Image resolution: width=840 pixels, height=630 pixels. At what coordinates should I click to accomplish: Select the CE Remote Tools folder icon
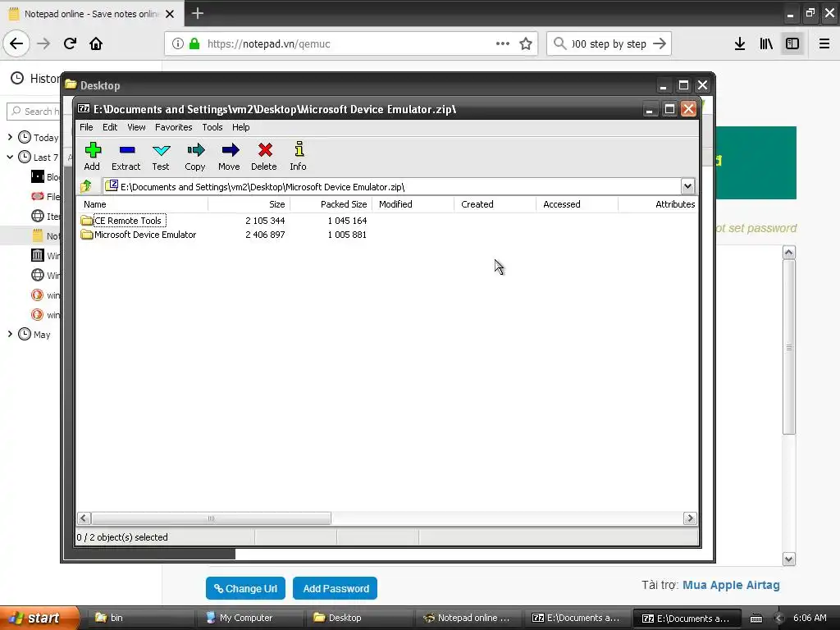coord(87,220)
